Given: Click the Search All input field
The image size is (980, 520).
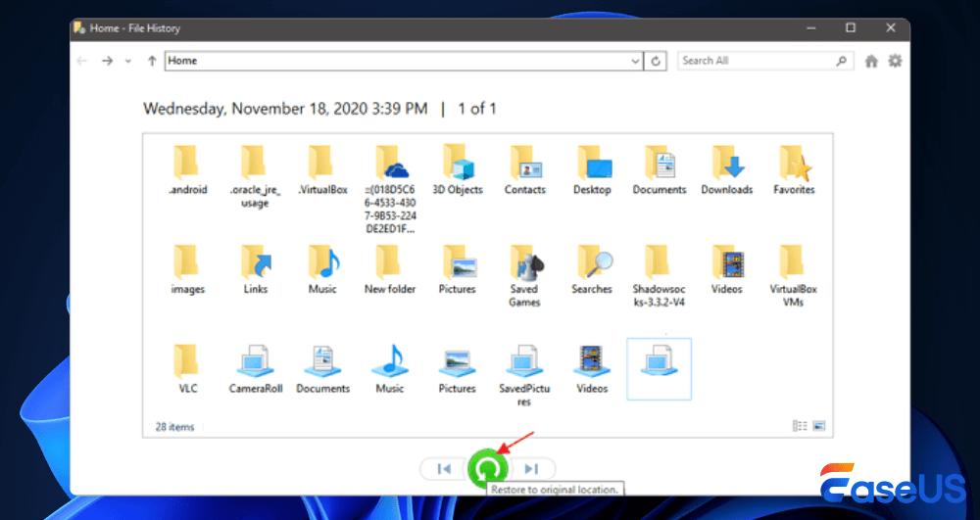Looking at the screenshot, I should tap(755, 61).
